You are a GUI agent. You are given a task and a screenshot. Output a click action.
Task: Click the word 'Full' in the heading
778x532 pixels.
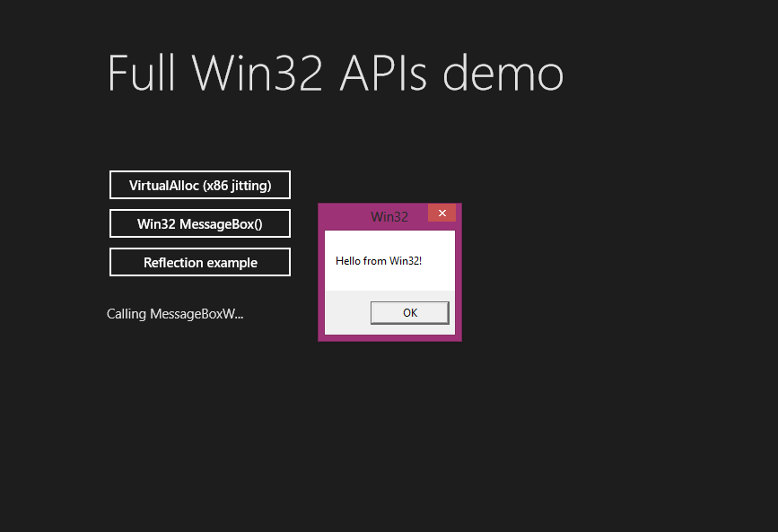pos(142,73)
